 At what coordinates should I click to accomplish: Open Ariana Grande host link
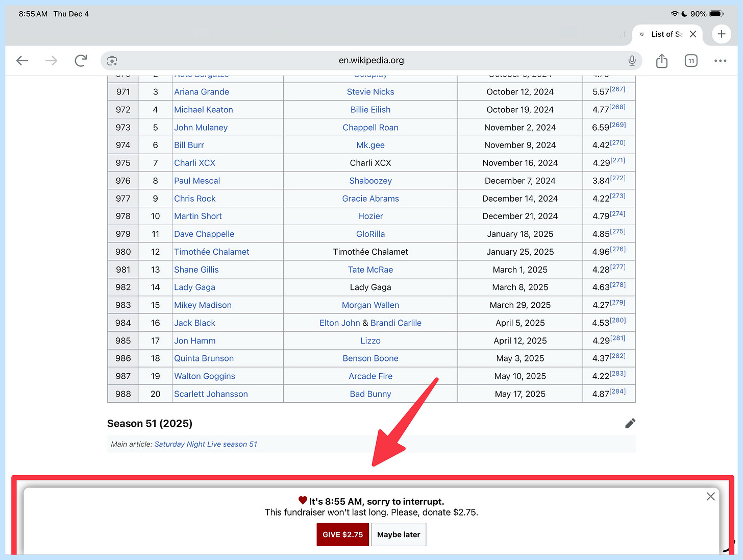click(202, 92)
